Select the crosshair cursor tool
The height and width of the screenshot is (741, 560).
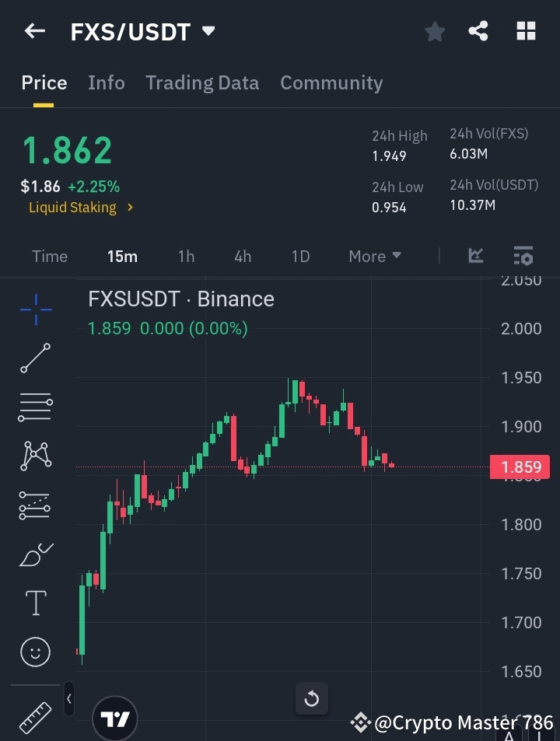pos(35,309)
